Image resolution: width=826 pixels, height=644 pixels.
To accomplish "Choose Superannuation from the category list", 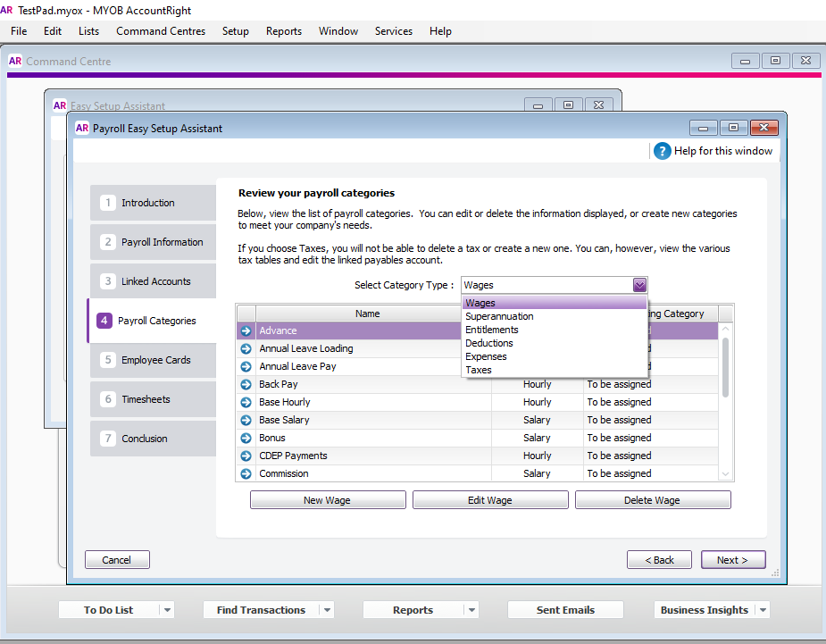I will (555, 316).
